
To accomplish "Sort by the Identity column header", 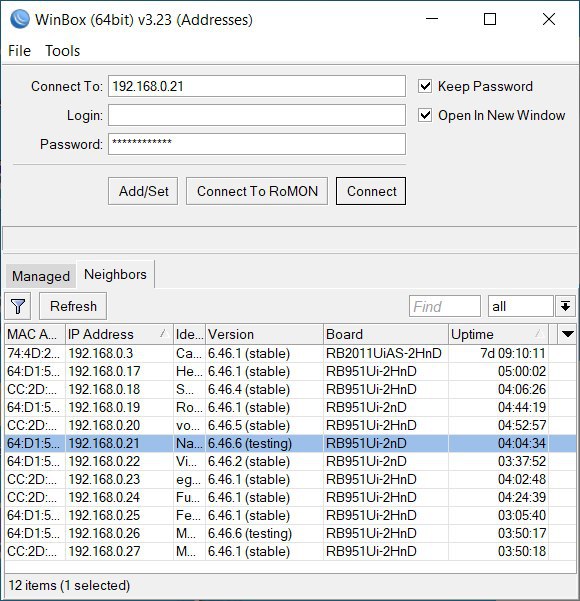I will 189,334.
